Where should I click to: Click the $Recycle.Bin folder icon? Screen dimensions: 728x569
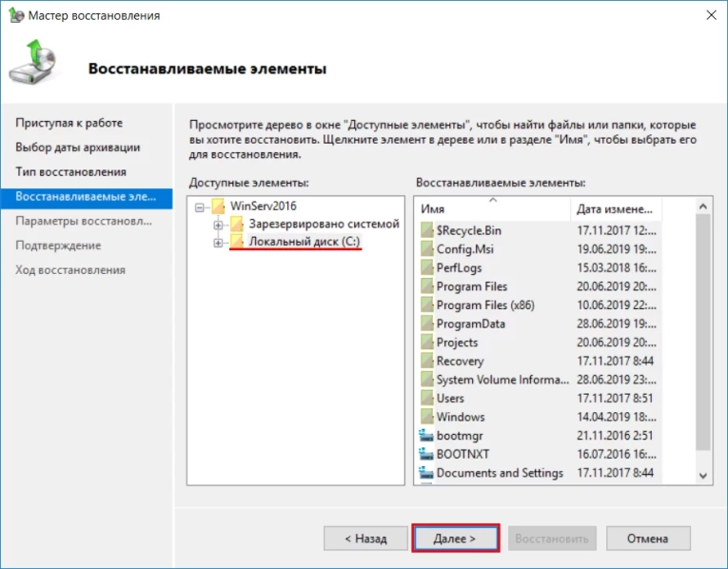(x=427, y=230)
